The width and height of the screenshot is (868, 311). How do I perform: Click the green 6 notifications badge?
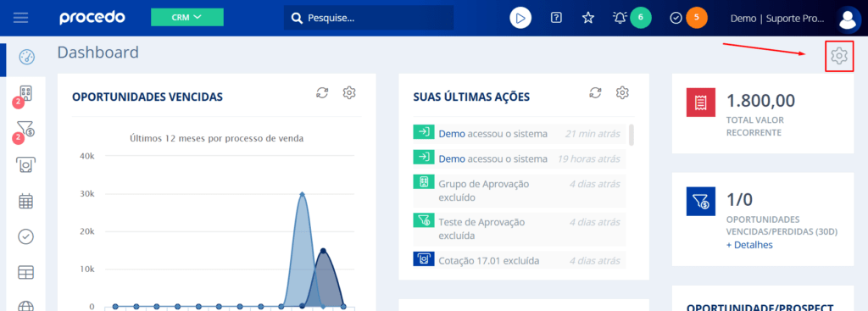click(x=641, y=18)
